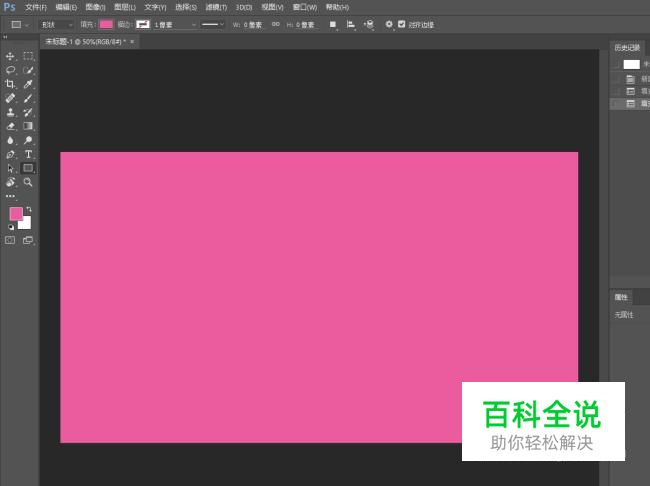Viewport: 650px width, 486px height.
Task: Open the 文件(F) menu
Action: coord(36,7)
